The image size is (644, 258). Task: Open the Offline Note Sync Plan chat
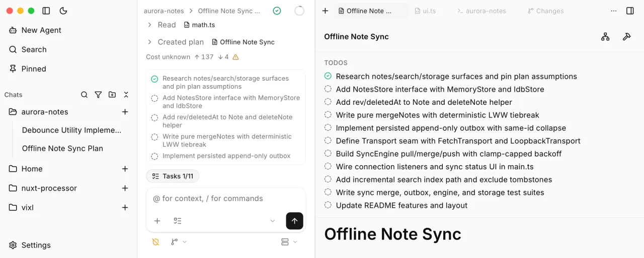pyautogui.click(x=62, y=148)
